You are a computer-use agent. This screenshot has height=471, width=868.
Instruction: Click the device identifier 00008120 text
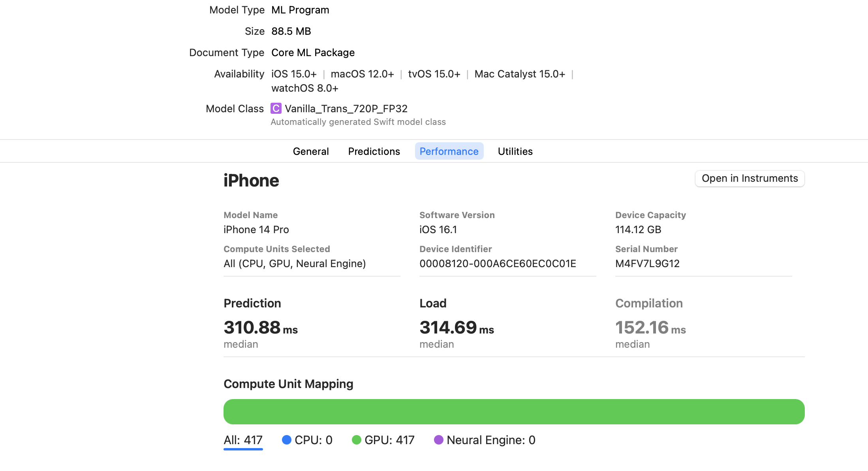click(498, 264)
